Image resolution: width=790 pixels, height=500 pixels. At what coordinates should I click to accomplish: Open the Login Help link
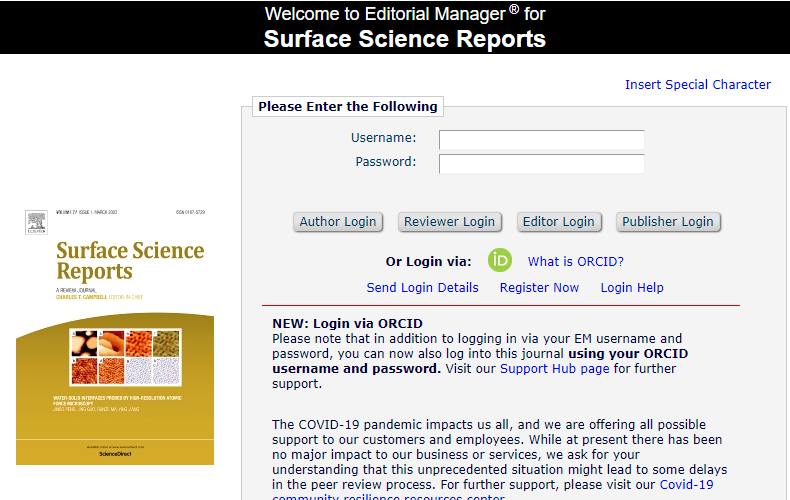631,288
